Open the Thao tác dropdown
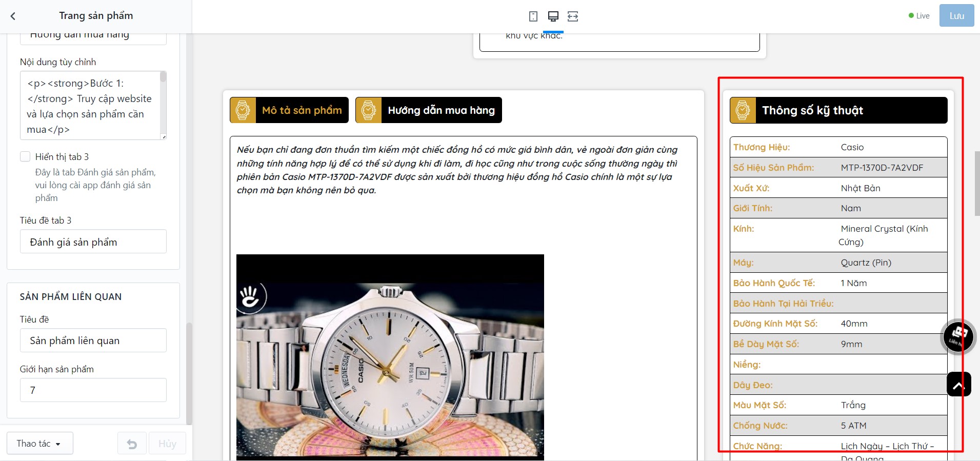Screen dimensions: 980x461 [40, 443]
